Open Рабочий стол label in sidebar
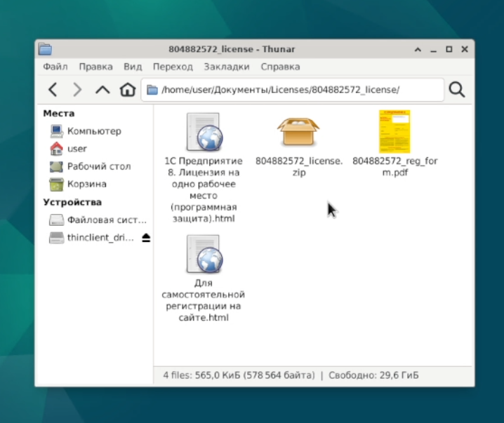 point(99,166)
